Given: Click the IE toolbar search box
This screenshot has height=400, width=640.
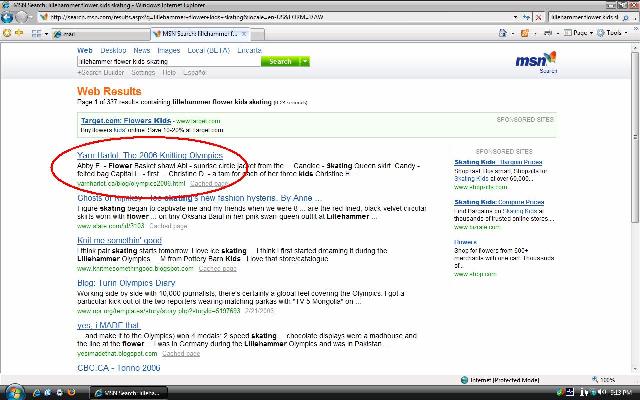Looking at the screenshot, I should coord(584,17).
